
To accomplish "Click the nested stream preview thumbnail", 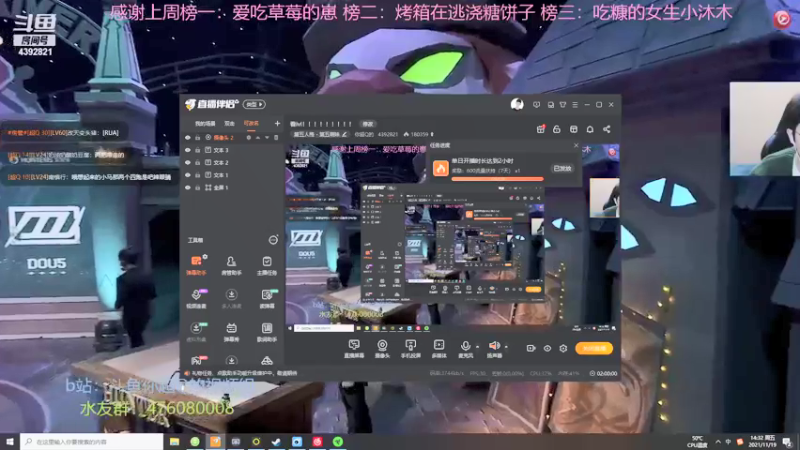I will (x=452, y=242).
